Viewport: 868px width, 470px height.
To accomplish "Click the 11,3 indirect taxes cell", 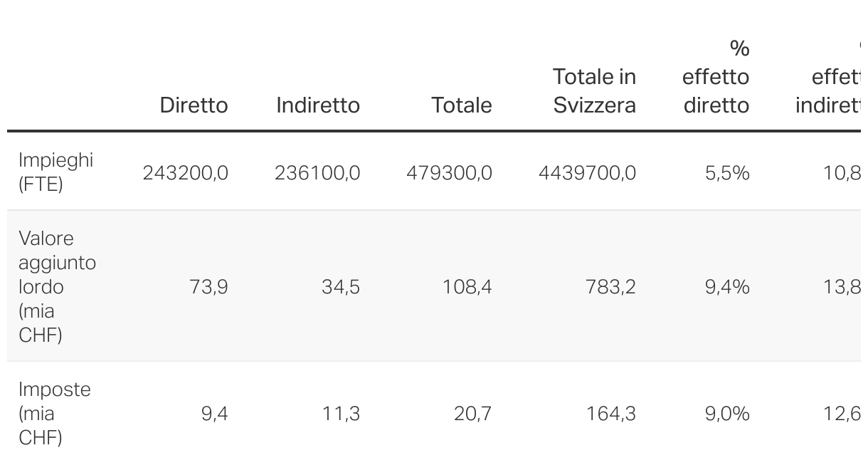I will [341, 414].
